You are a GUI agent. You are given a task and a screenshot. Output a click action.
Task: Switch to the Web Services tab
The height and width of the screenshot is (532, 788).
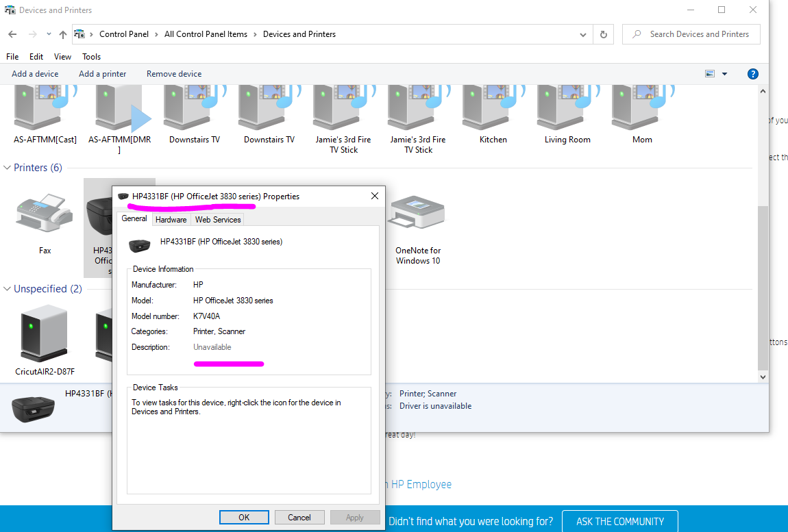tap(218, 220)
